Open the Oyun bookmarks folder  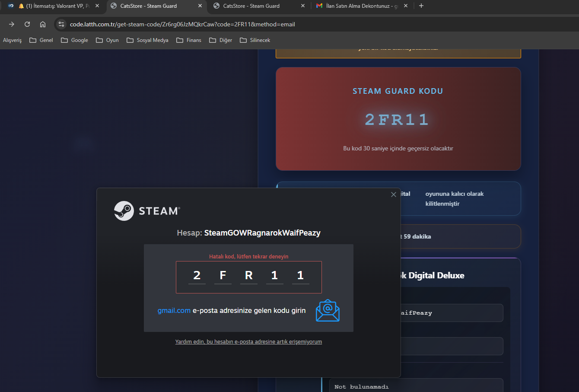click(107, 40)
